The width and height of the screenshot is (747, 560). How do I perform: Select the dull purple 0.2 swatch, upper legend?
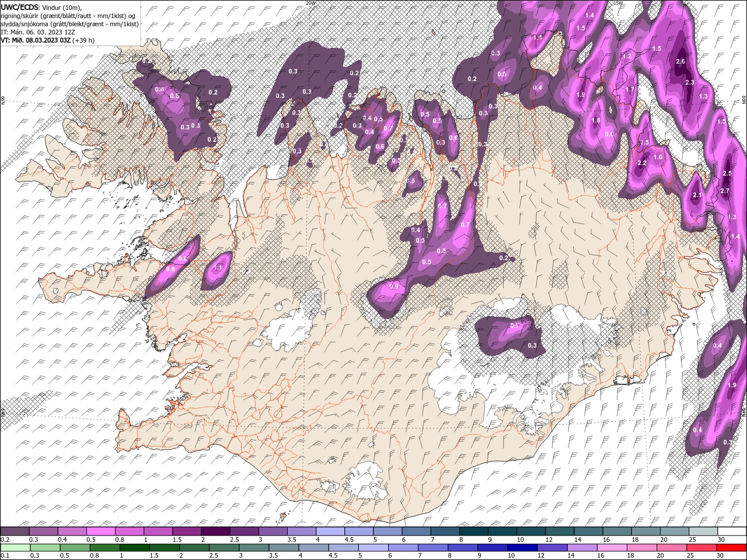pos(15,531)
